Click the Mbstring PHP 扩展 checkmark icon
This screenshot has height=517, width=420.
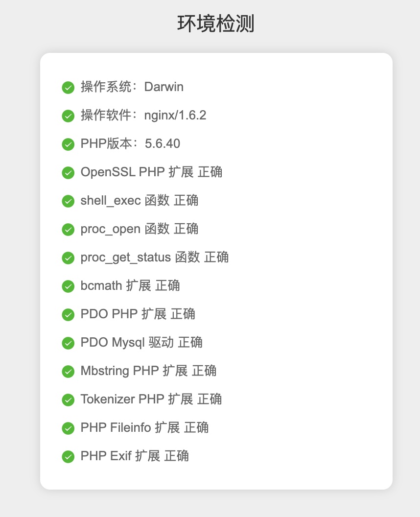(x=68, y=372)
